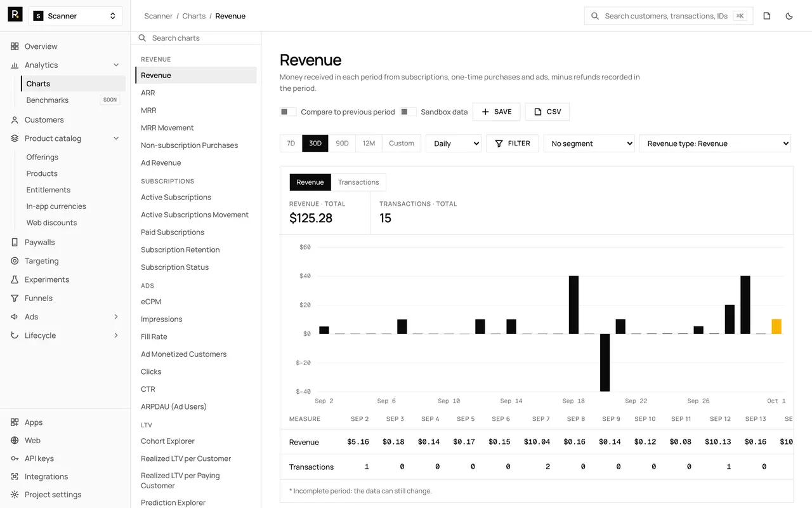Click the Analytics bar chart icon
This screenshot has width=812, height=508.
click(x=15, y=65)
